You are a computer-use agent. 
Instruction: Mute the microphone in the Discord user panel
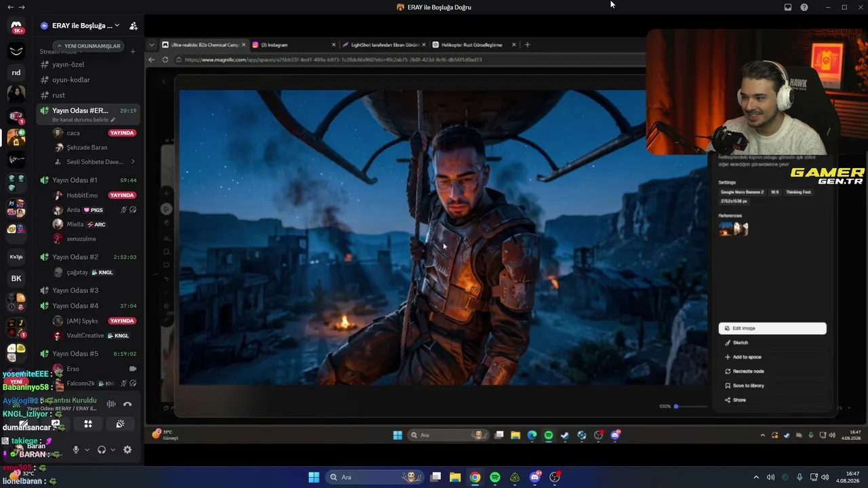pos(76,449)
